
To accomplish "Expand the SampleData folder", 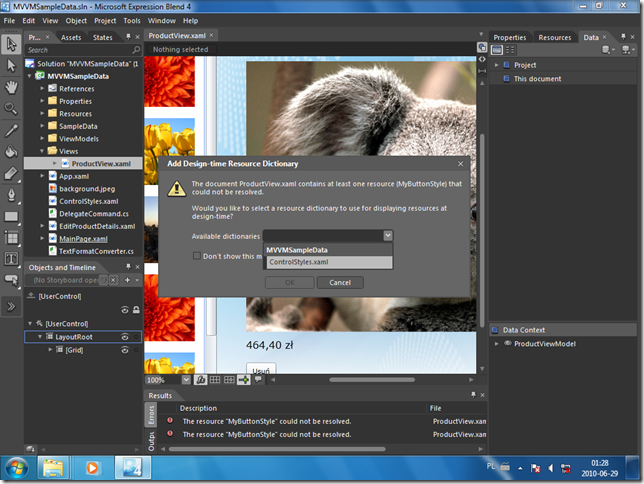I will [43, 126].
